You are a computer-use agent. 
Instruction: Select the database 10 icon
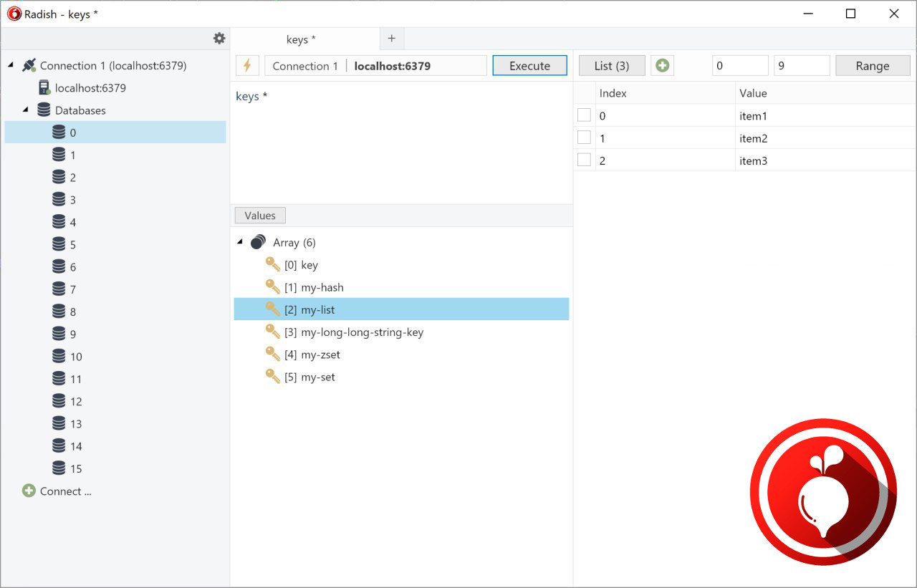point(59,356)
